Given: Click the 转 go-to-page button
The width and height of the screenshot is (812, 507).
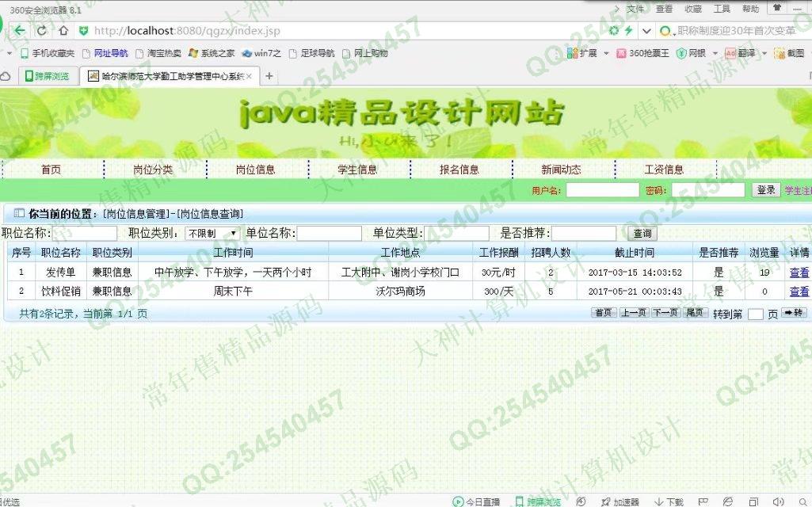Looking at the screenshot, I should [794, 312].
